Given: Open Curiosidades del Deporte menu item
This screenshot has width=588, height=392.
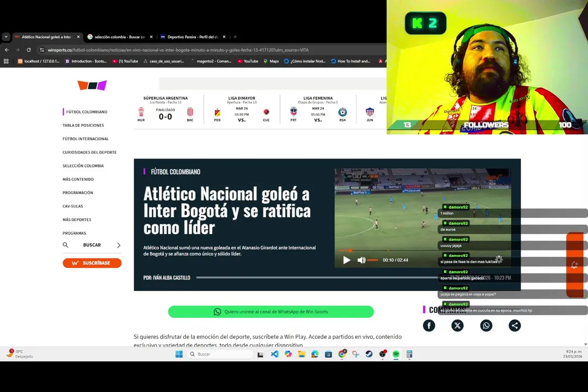Looking at the screenshot, I should (90, 152).
